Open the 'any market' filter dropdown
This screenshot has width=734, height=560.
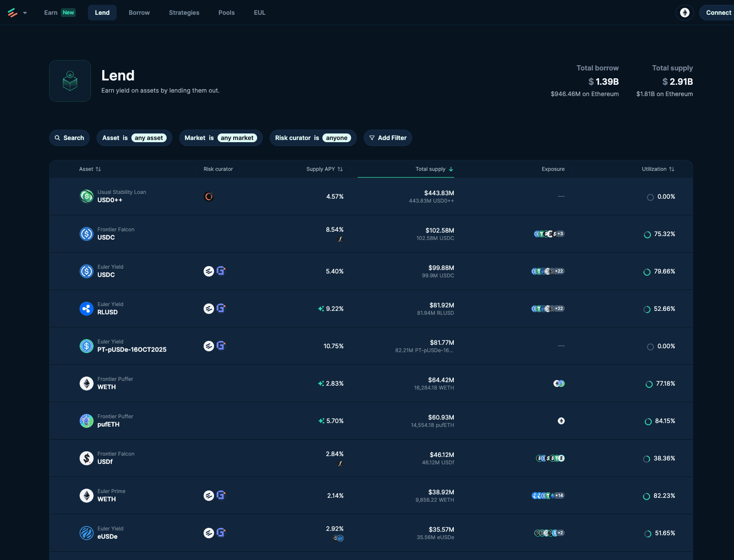[237, 138]
